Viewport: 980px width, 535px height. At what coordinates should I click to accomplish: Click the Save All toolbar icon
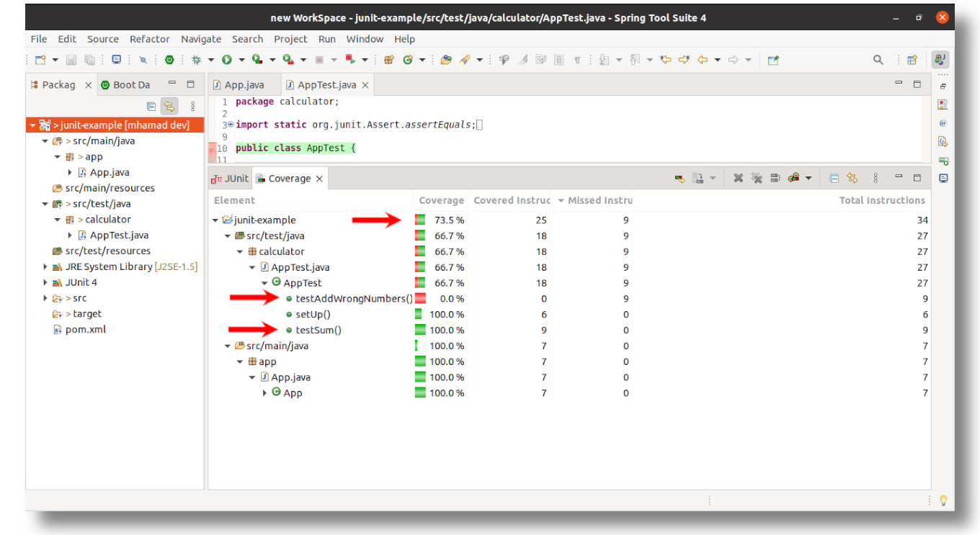click(89, 60)
